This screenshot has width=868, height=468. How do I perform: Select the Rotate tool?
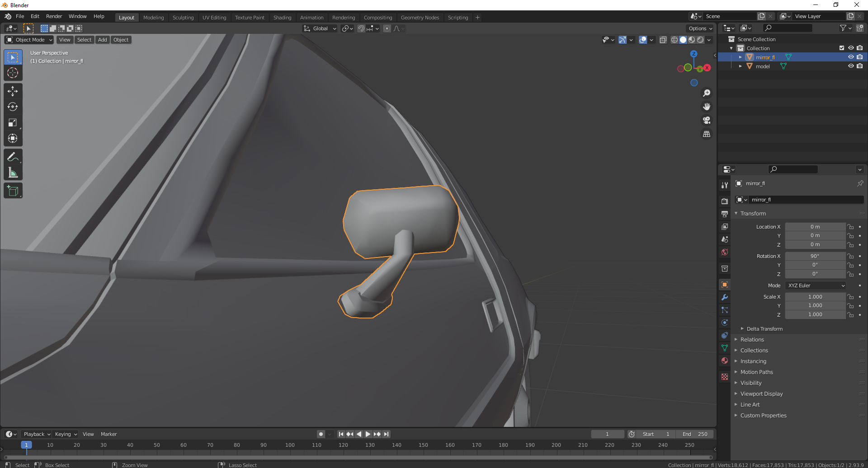click(13, 107)
